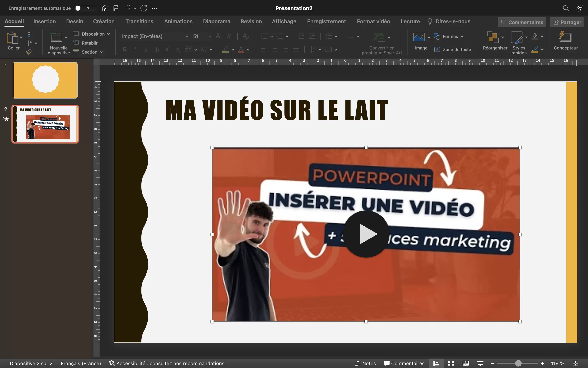Toggle strikethrough formatting

(x=156, y=50)
